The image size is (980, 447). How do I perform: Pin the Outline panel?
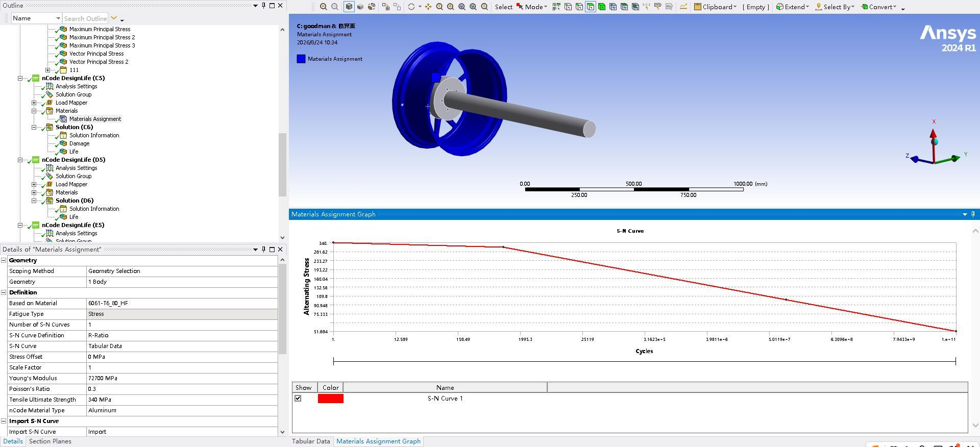(x=263, y=6)
